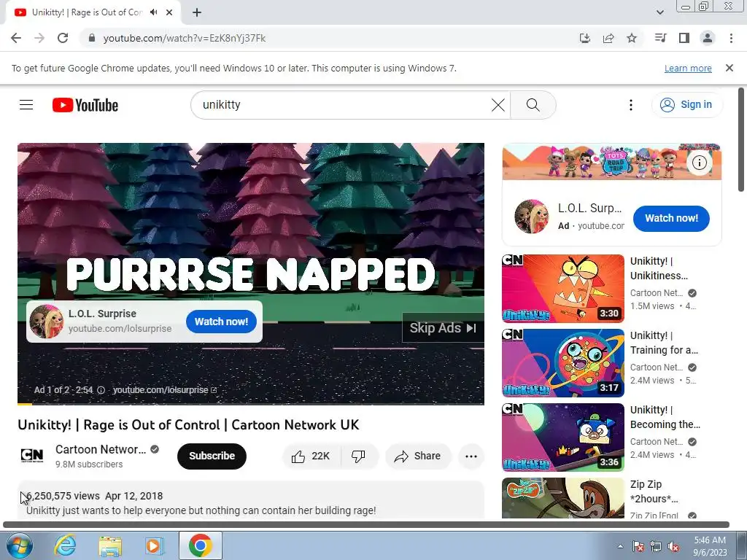Go to YouTube home via logo

tap(85, 105)
